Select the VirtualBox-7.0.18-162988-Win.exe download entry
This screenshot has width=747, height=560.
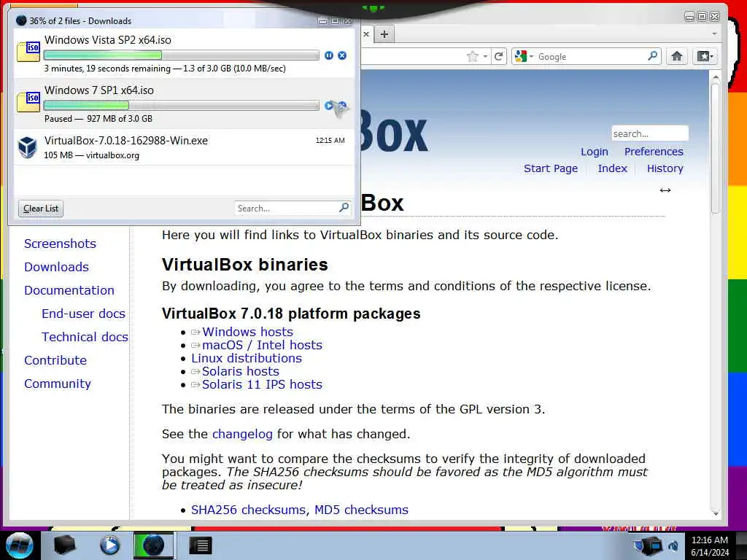[184, 147]
